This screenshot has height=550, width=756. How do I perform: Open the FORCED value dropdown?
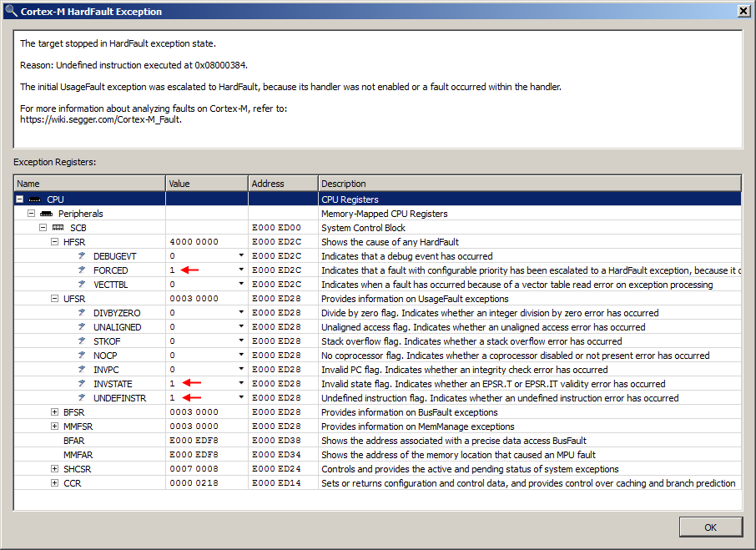[240, 270]
